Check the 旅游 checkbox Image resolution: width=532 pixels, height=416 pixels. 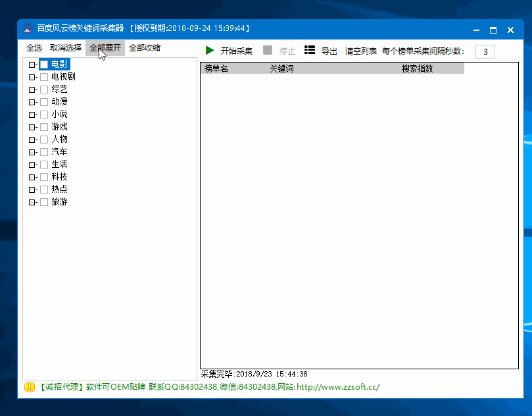click(43, 201)
